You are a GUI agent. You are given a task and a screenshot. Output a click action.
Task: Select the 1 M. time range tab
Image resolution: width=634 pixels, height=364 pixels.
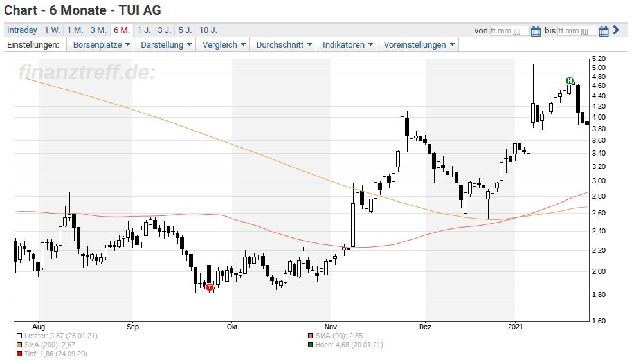point(75,30)
